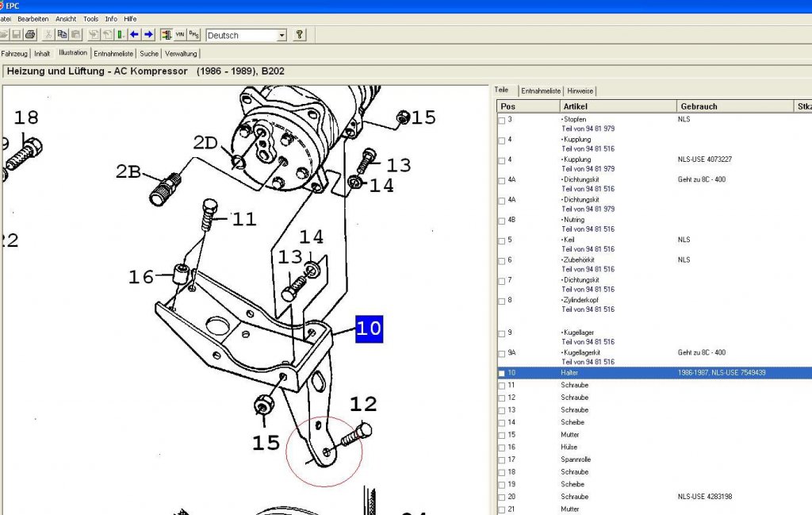
Task: Go forward with blue right arrow
Action: 148,35
